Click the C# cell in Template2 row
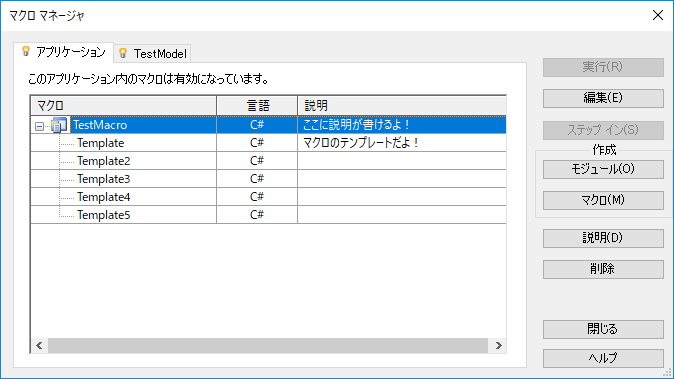 click(257, 161)
